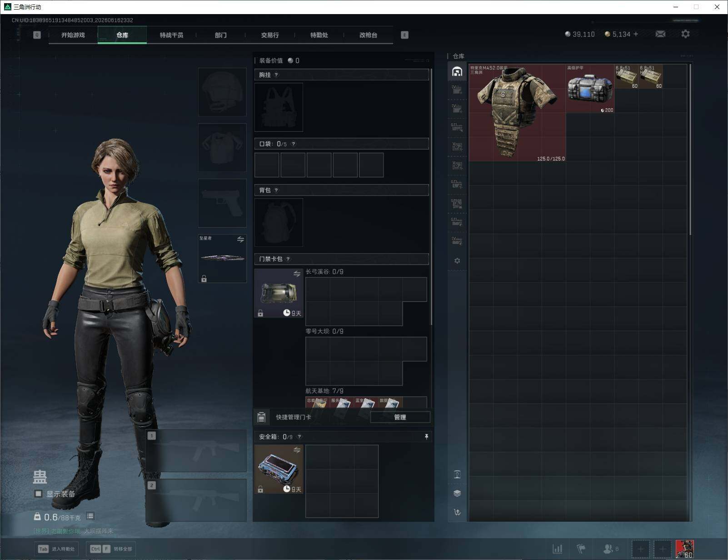728x560 pixels.
Task: Select primary weapon slot 2
Action: point(196,500)
